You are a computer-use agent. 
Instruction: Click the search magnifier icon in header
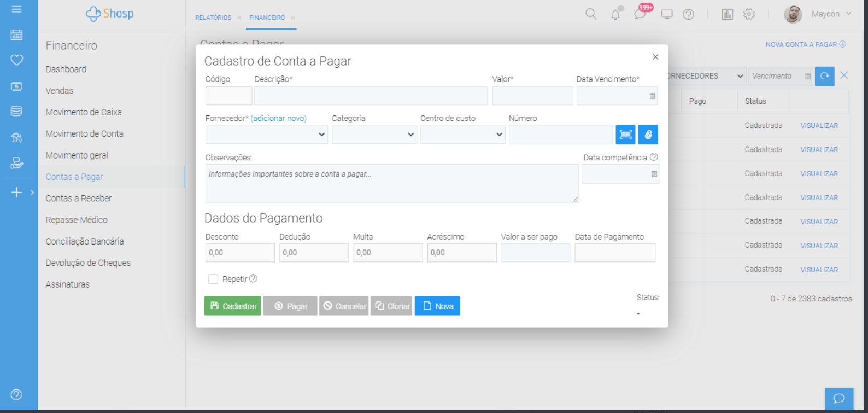point(591,14)
